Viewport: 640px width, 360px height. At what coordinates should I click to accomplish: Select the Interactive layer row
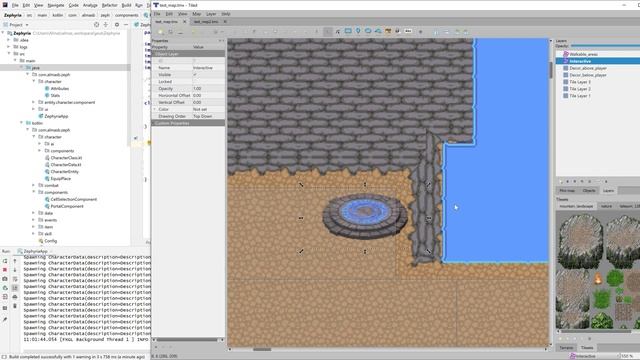598,61
